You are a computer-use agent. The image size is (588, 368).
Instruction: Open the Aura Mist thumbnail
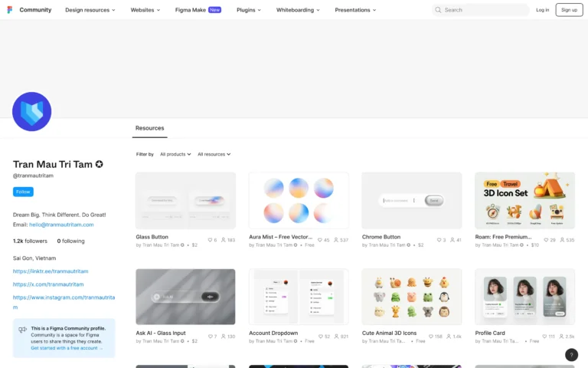299,201
